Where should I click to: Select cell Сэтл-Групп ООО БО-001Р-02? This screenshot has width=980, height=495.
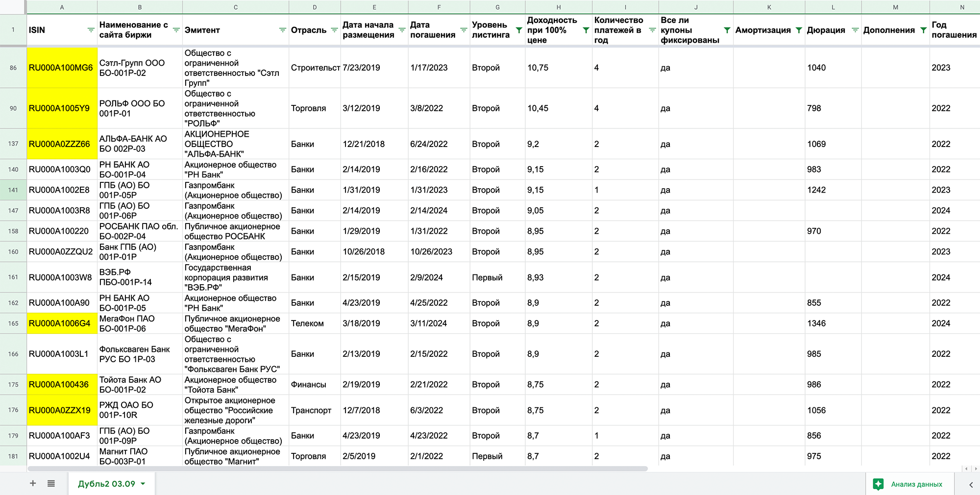pyautogui.click(x=140, y=68)
